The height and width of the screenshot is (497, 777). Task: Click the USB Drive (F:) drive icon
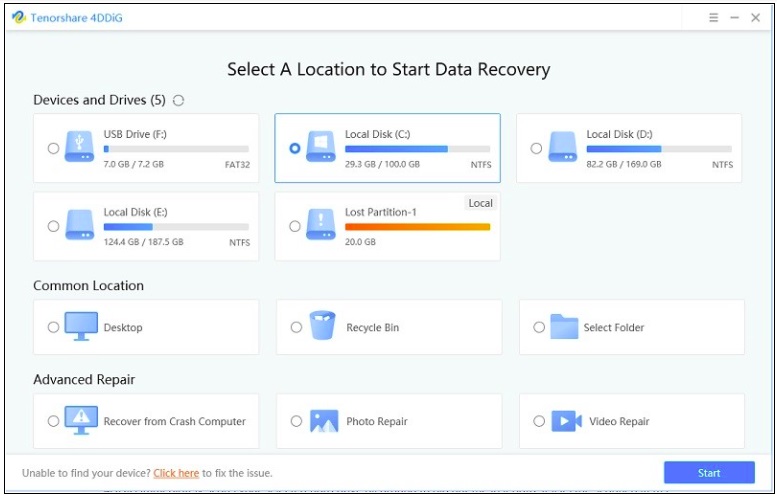[79, 147]
